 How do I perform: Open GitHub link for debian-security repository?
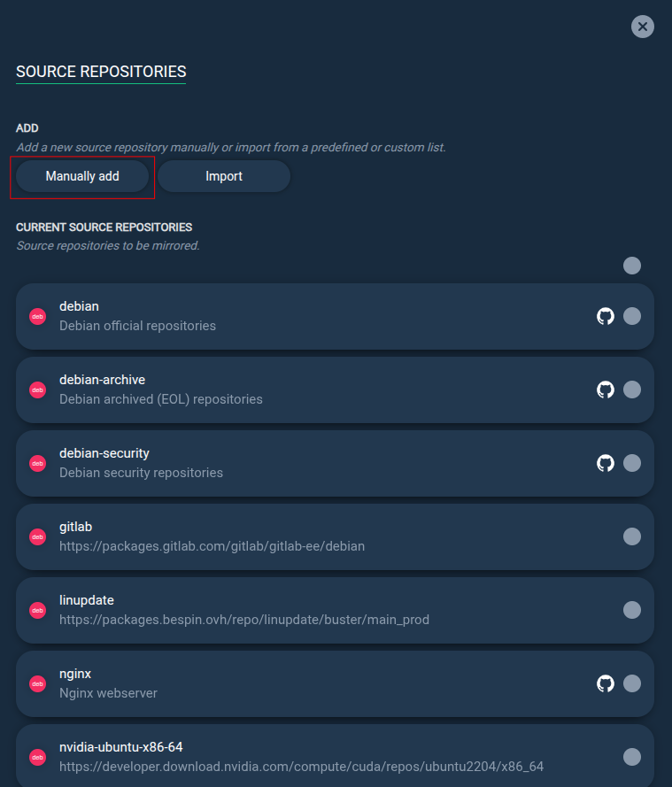tap(606, 463)
